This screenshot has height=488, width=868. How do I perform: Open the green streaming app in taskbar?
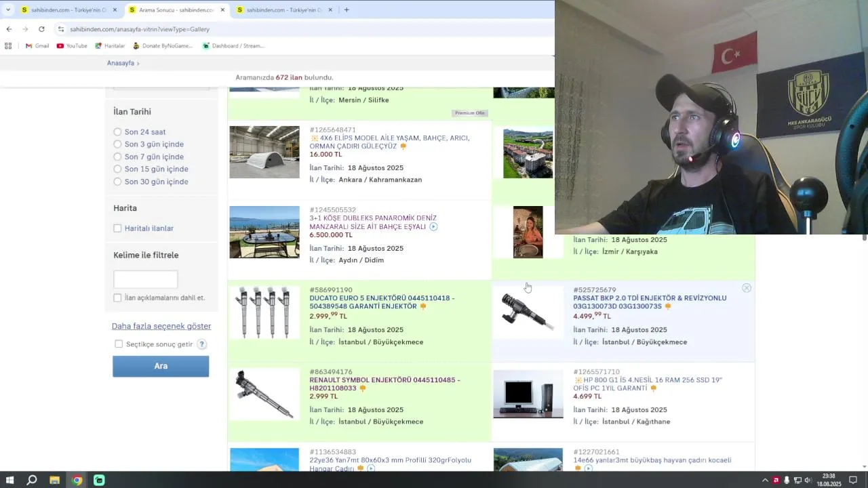coord(99,480)
